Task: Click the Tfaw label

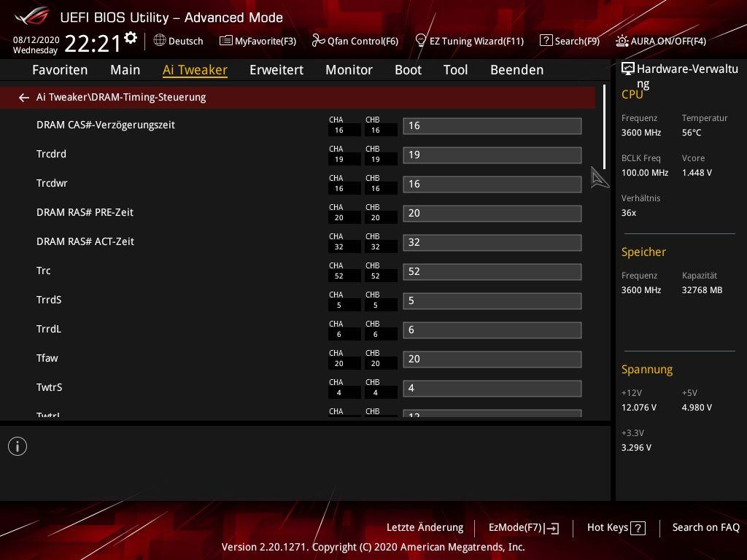Action: [47, 358]
